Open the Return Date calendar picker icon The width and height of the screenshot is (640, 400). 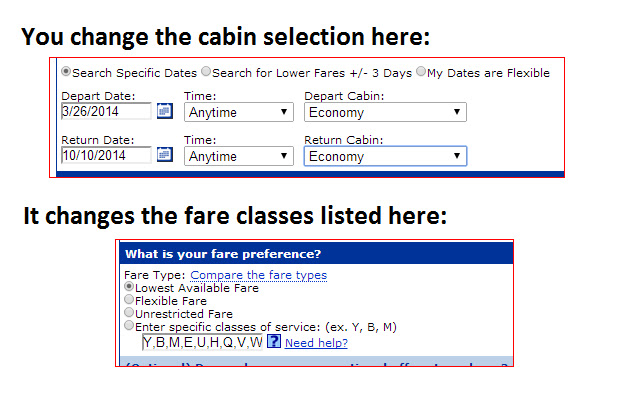pyautogui.click(x=165, y=155)
